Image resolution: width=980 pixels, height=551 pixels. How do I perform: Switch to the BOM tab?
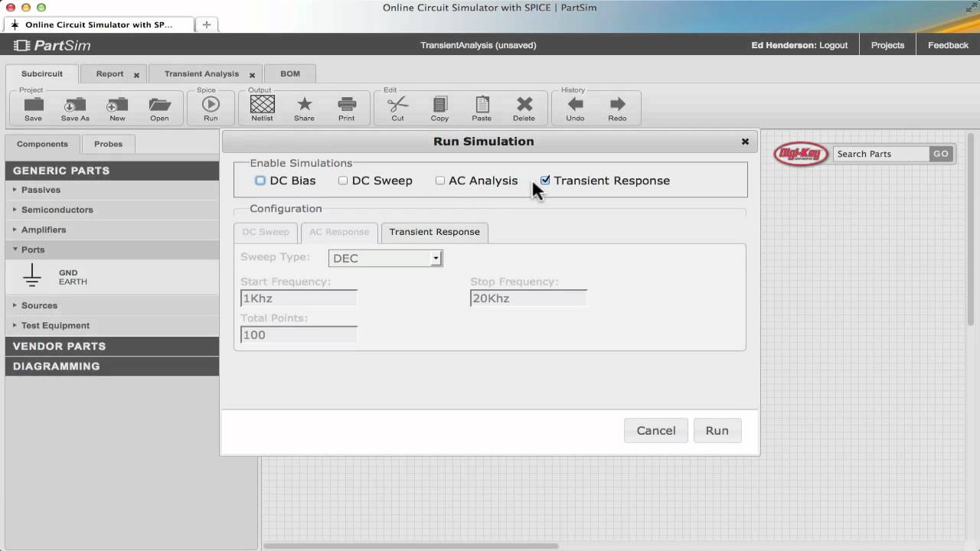[290, 74]
